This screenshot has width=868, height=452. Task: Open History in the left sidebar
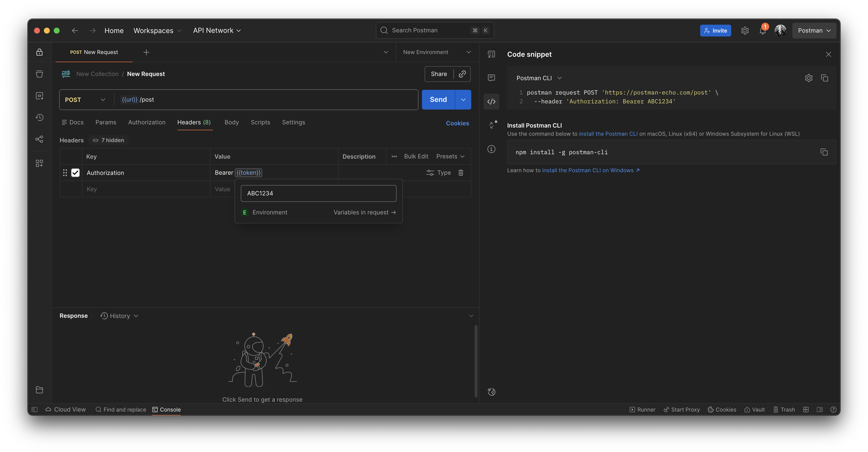39,117
